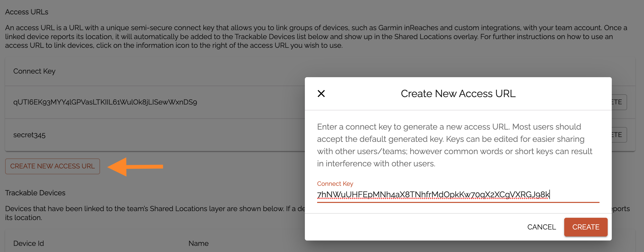Screen dimensions: 644x252
Task: Click the Device Id column header
Action: click(x=29, y=243)
